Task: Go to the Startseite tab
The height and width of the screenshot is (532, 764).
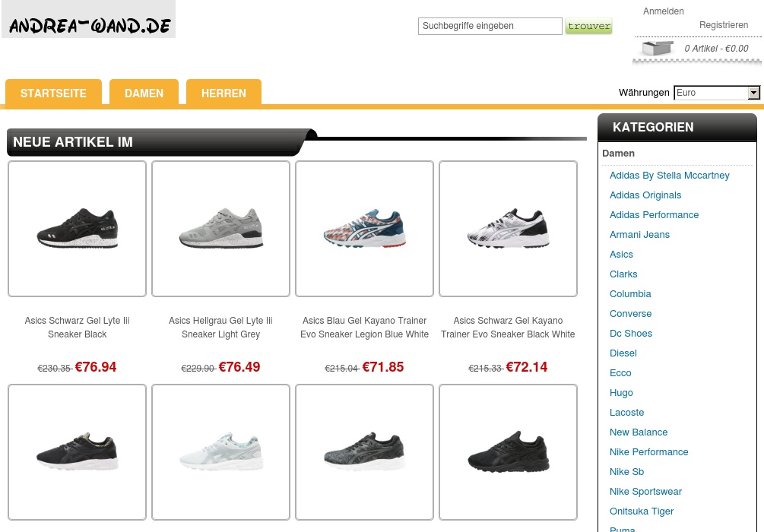Action: tap(54, 93)
